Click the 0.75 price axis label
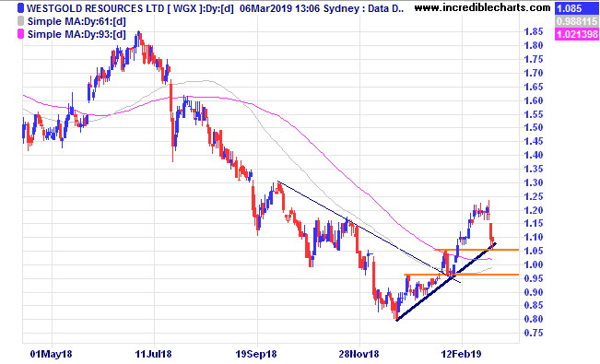Screen dimensions: 600x364 (534, 333)
